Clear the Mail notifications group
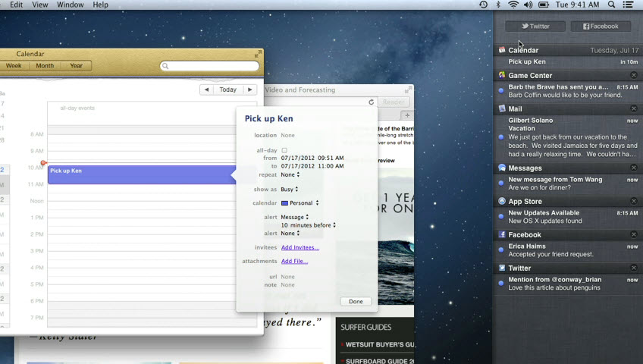The width and height of the screenshot is (643, 364). coord(634,108)
